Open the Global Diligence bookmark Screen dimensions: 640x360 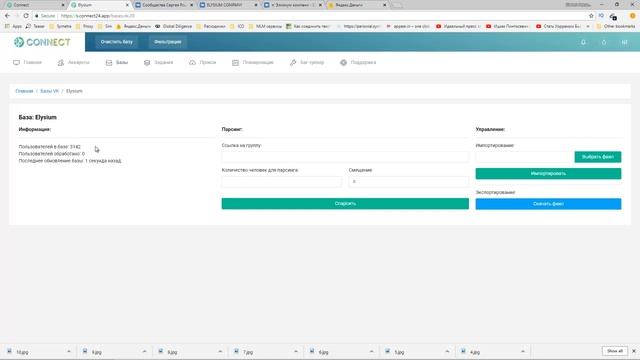173,26
